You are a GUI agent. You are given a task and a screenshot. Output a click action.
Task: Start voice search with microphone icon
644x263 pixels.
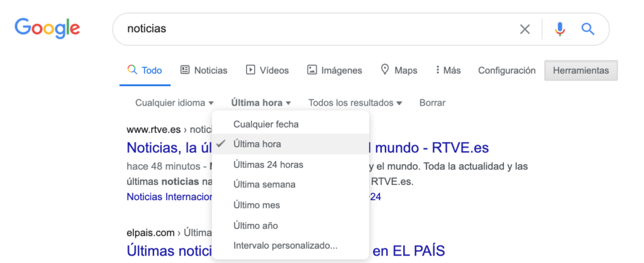pyautogui.click(x=559, y=29)
